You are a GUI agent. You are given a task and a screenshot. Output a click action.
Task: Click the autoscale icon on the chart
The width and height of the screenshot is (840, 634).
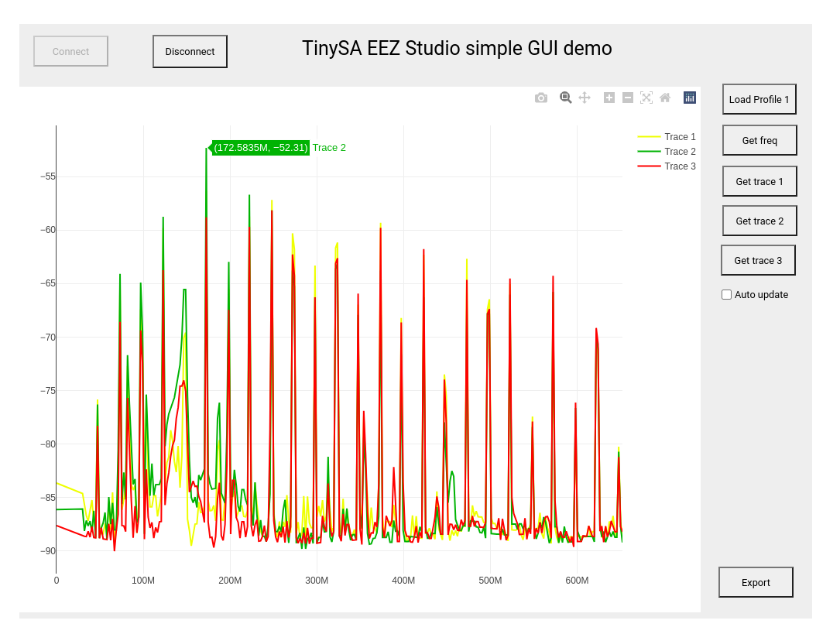point(646,98)
